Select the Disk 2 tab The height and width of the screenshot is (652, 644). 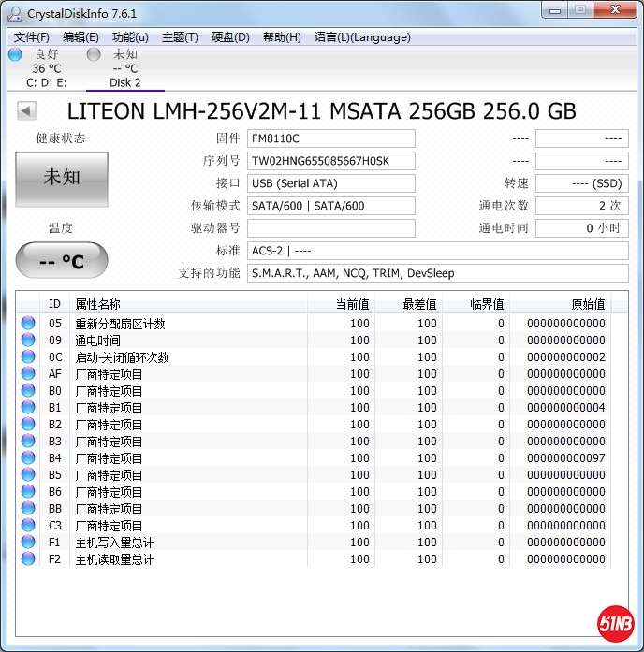124,82
